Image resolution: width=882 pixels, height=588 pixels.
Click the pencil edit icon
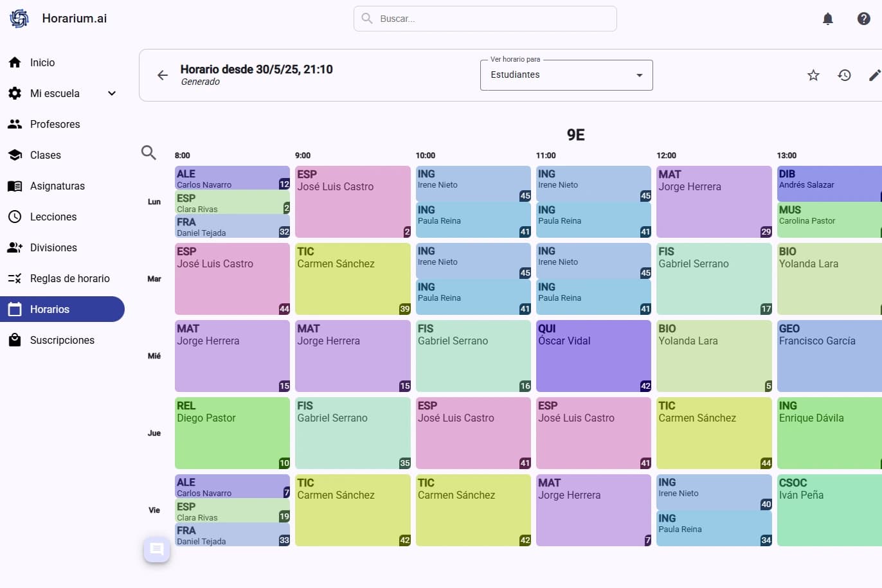[x=874, y=75]
